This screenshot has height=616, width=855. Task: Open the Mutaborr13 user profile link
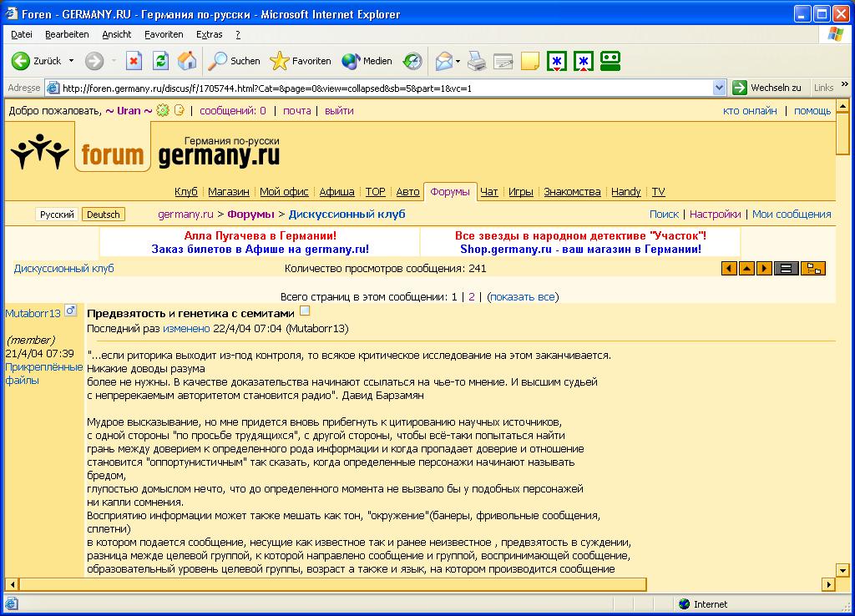click(33, 313)
